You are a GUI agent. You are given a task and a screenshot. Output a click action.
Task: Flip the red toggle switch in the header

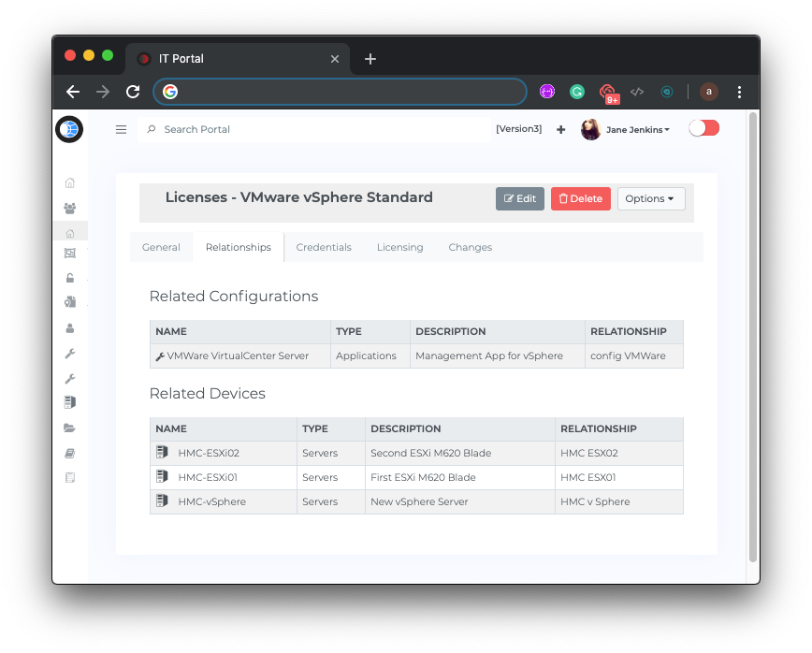(x=703, y=128)
